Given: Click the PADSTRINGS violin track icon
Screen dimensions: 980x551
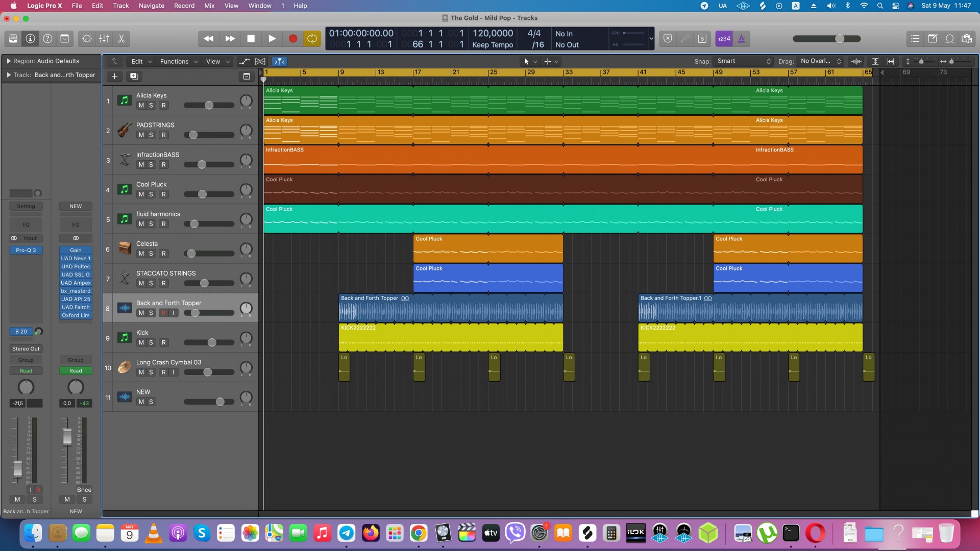Looking at the screenshot, I should [124, 130].
